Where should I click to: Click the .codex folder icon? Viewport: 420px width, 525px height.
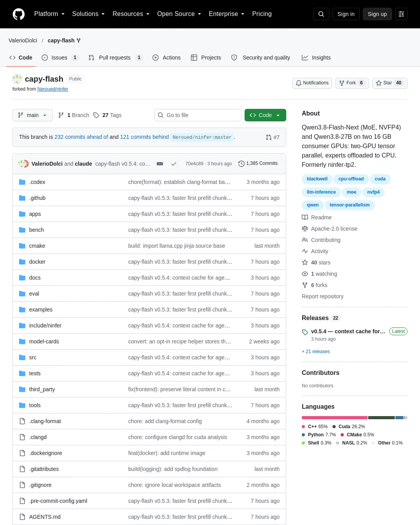(22, 182)
